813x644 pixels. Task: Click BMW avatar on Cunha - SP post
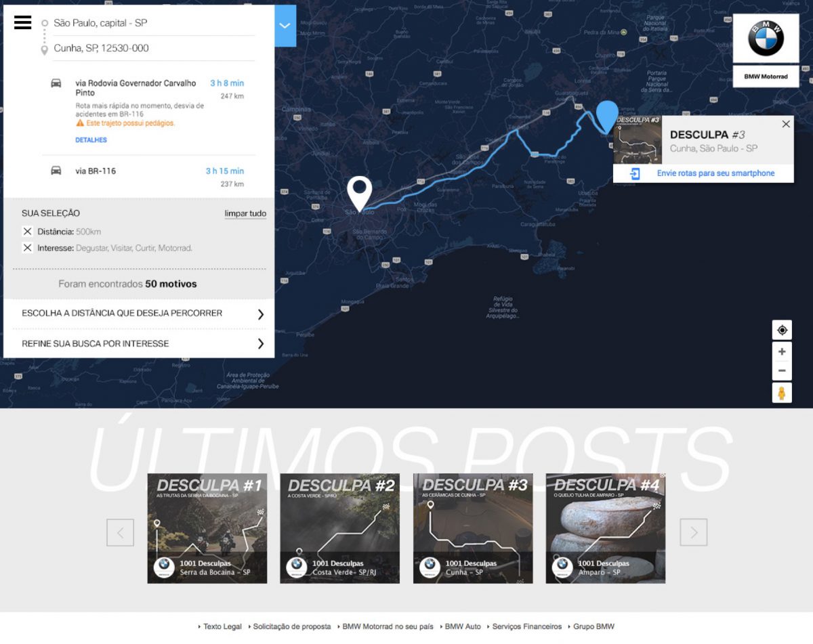coord(430,567)
